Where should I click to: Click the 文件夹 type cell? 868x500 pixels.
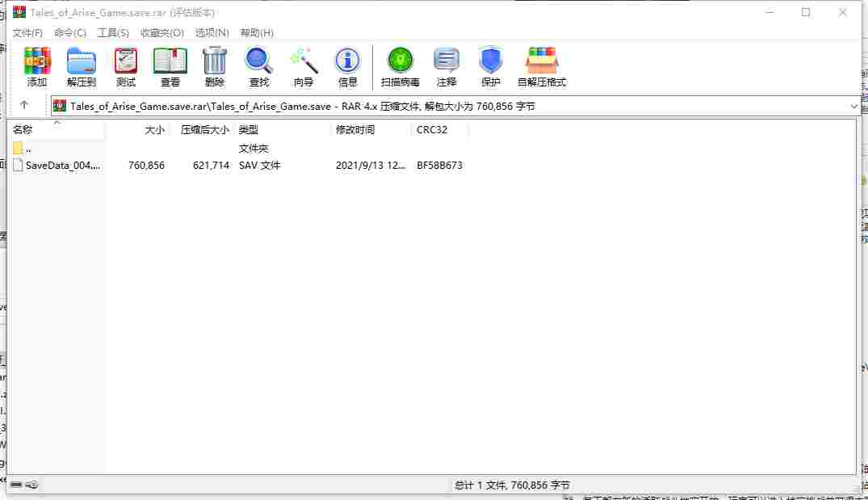(254, 148)
